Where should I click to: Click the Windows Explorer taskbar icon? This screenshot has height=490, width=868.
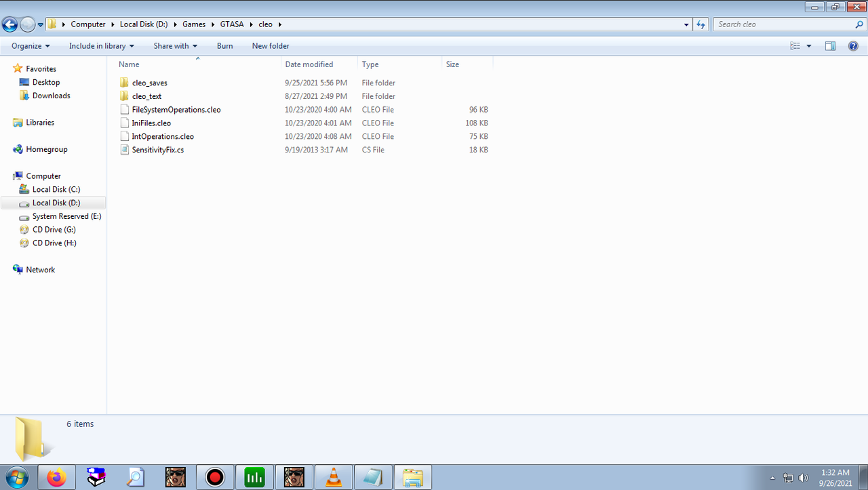pyautogui.click(x=413, y=477)
